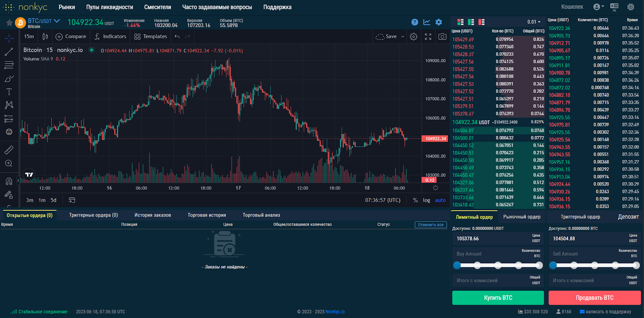Open the forecasting and measurement tools

coord(9,119)
